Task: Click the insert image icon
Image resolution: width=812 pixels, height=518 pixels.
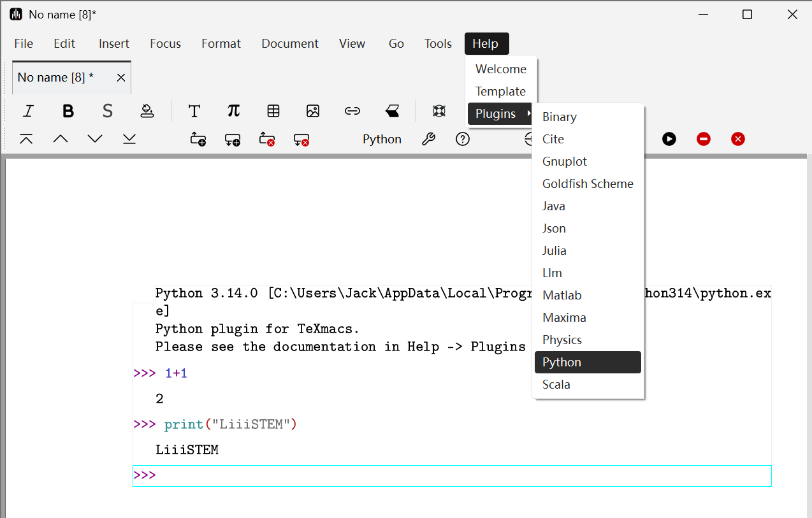Action: pyautogui.click(x=313, y=112)
